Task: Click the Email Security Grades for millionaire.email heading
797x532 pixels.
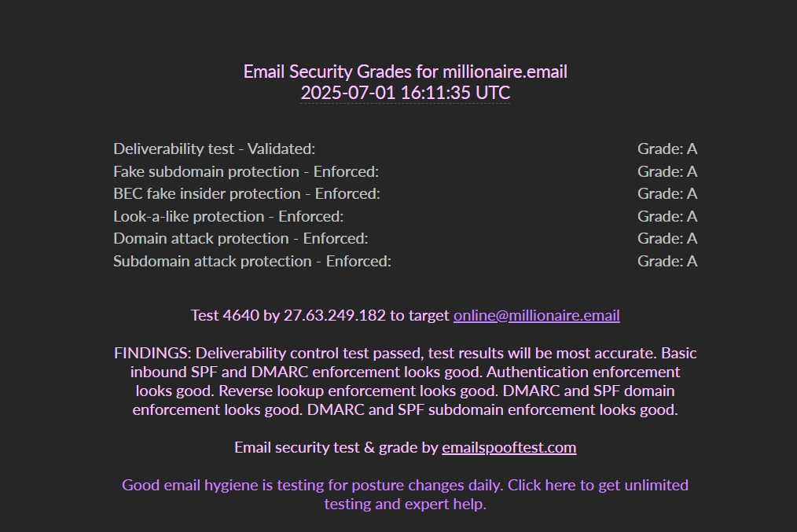Action: 405,72
